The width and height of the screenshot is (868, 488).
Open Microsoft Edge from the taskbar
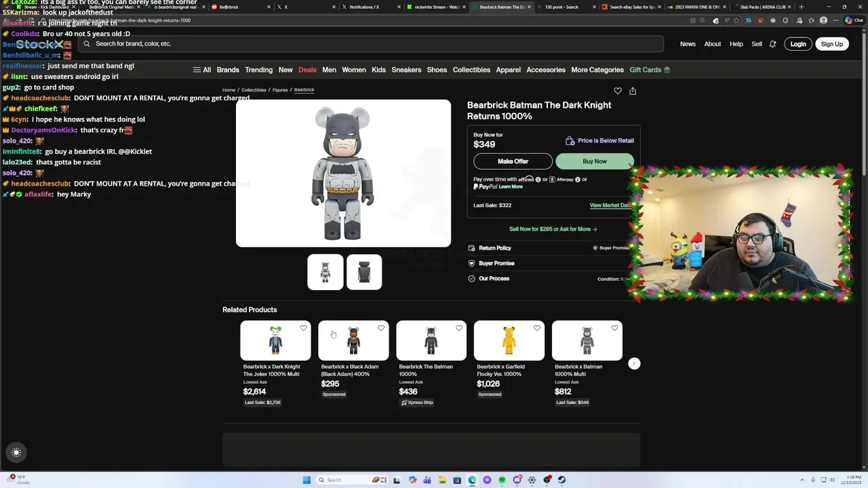coord(472,480)
